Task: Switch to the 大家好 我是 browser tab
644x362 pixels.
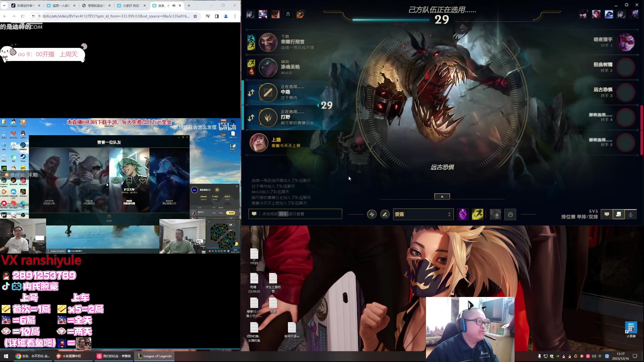Action: coord(131,5)
